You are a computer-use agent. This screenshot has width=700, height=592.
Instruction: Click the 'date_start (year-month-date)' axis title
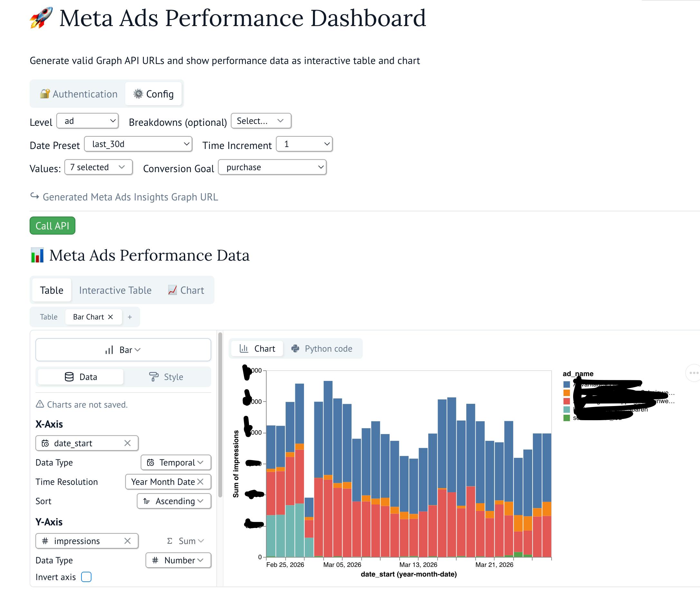point(409,574)
